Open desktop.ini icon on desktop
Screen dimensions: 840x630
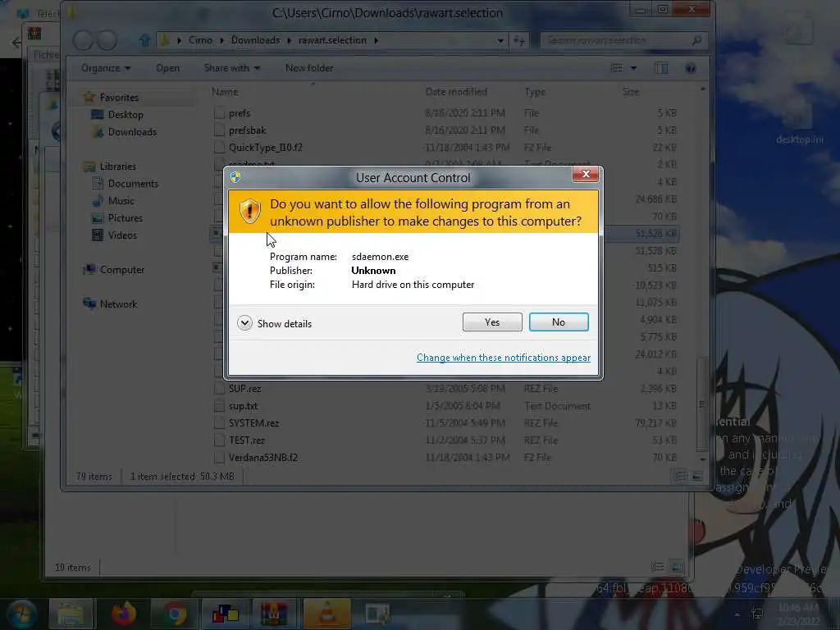(x=799, y=126)
